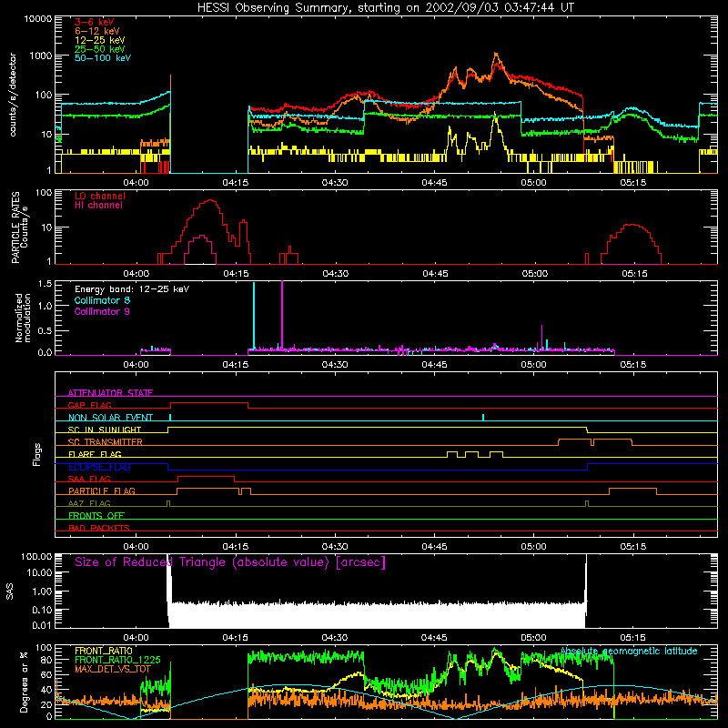Select the ATTENUATOR_STATE flag label

(x=110, y=393)
